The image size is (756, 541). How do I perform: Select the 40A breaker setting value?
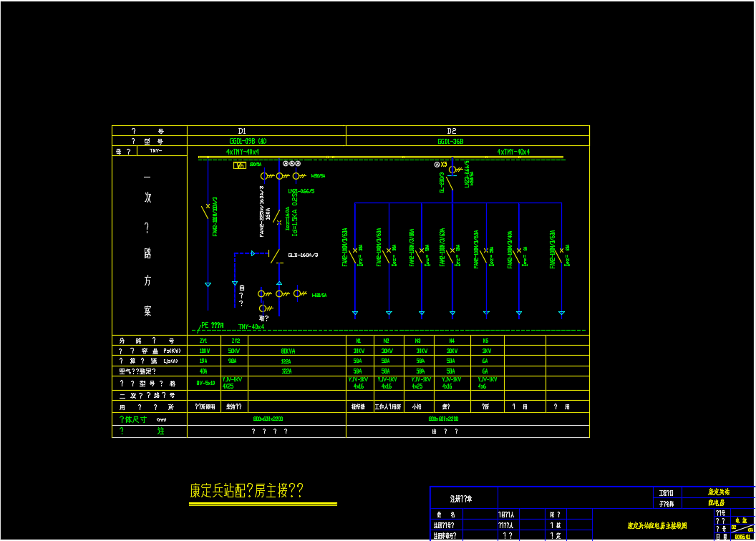pyautogui.click(x=203, y=371)
